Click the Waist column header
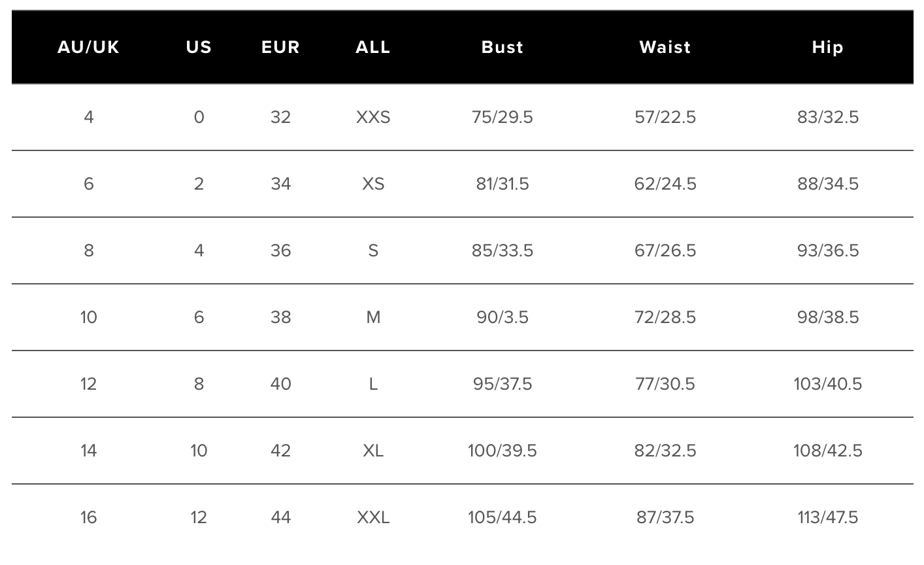This screenshot has width=924, height=565. click(x=665, y=47)
